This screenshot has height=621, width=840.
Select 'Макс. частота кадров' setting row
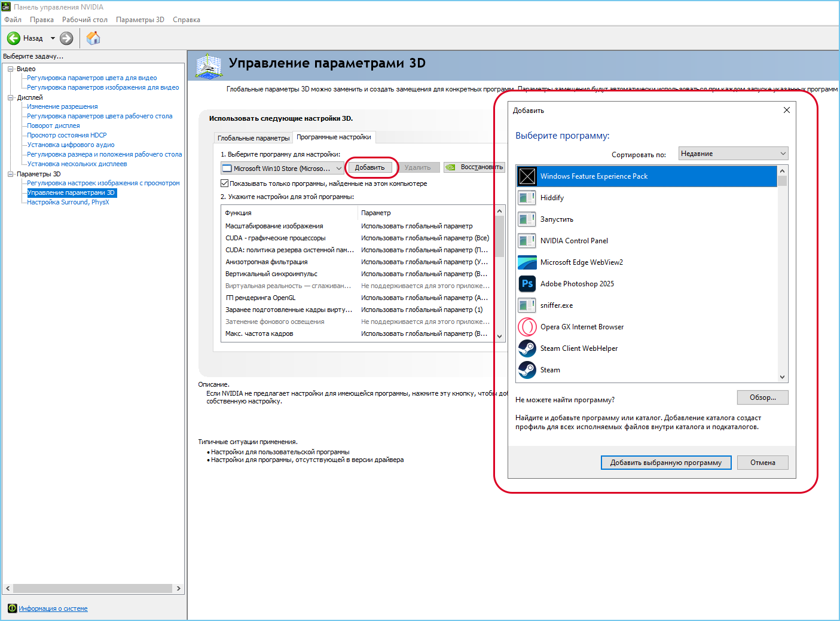tap(358, 334)
